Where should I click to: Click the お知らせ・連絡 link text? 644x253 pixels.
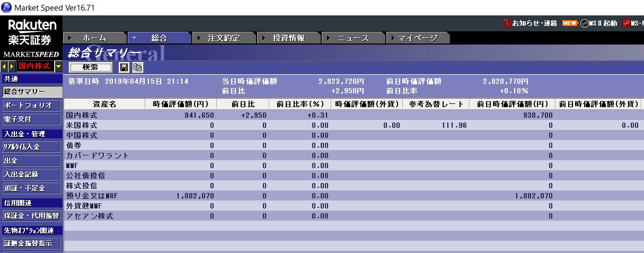(534, 23)
